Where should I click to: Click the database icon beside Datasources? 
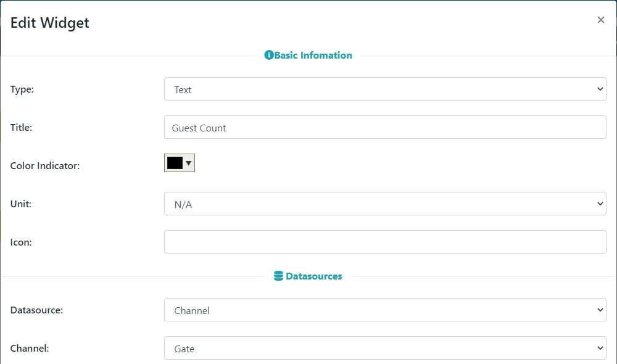(x=278, y=276)
